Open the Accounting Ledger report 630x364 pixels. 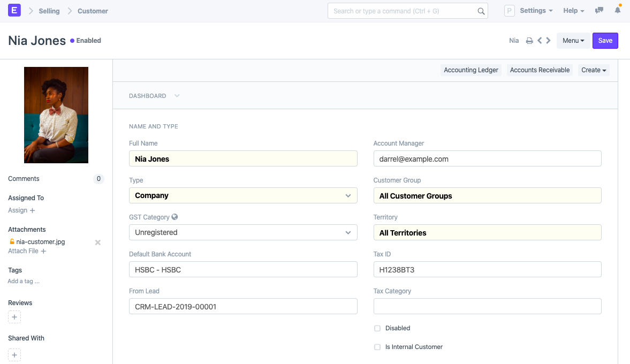[x=471, y=70]
